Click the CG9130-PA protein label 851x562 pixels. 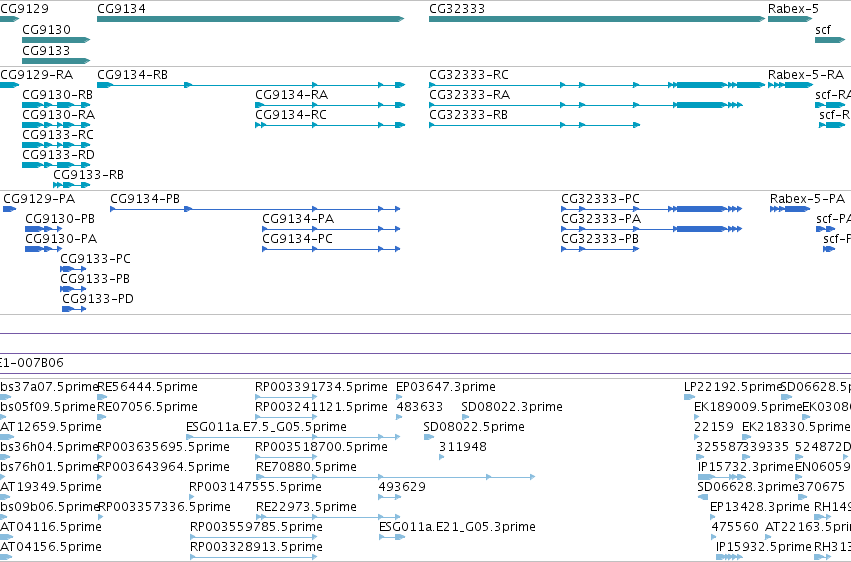61,239
